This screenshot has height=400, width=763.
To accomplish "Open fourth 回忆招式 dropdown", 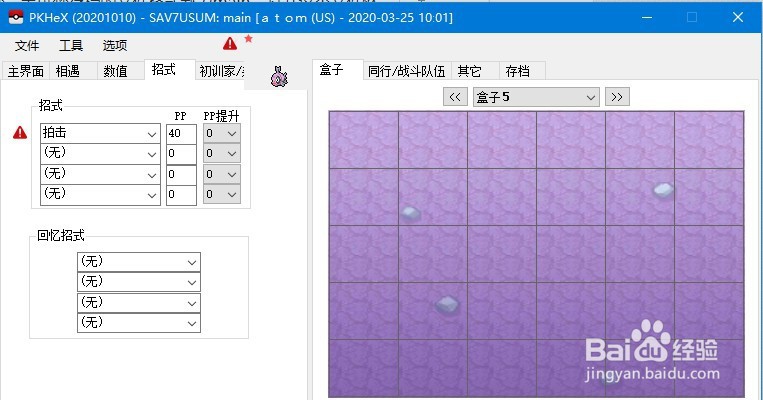I will [139, 323].
